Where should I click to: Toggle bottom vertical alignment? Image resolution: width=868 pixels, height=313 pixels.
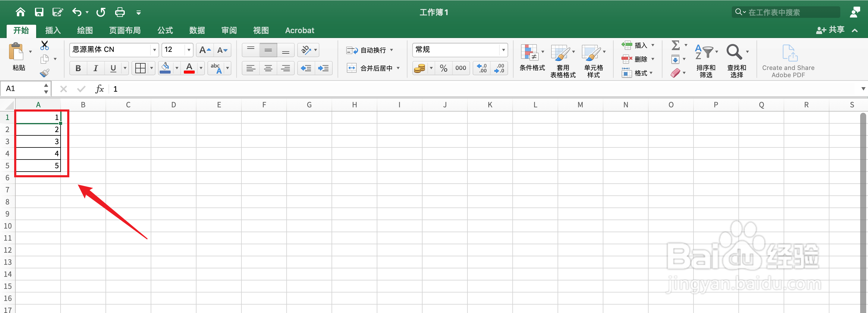[x=286, y=50]
